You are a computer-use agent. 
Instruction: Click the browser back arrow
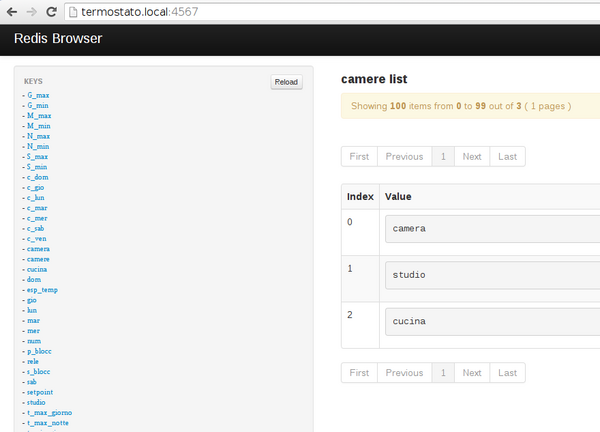pyautogui.click(x=11, y=11)
